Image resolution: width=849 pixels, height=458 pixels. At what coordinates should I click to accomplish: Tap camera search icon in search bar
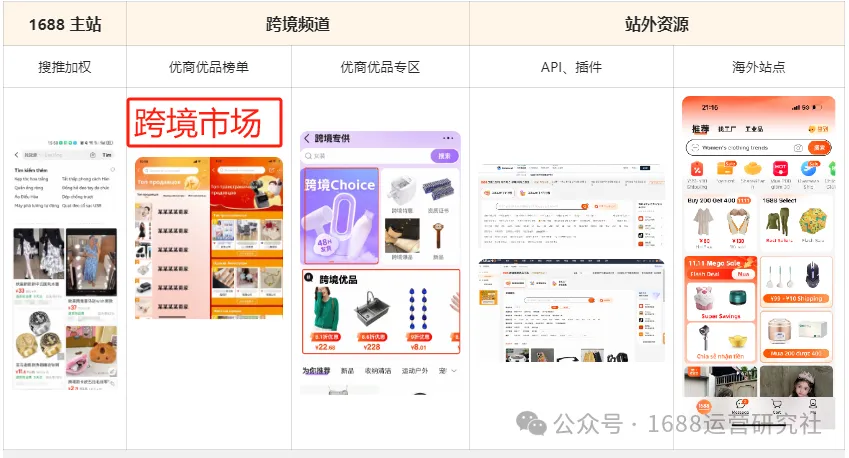(x=798, y=147)
